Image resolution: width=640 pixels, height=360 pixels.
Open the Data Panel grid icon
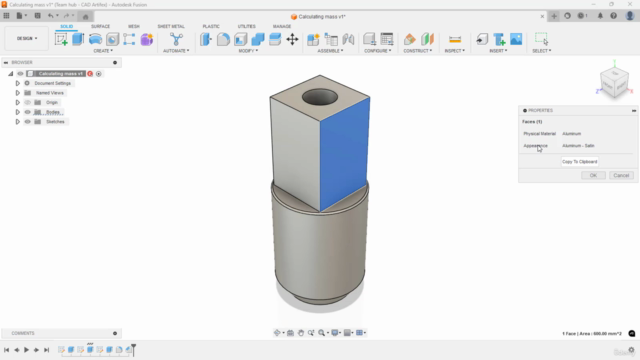(x=6, y=16)
